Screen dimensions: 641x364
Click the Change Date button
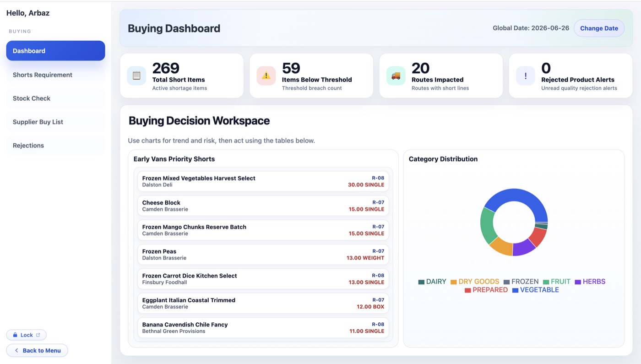tap(599, 28)
